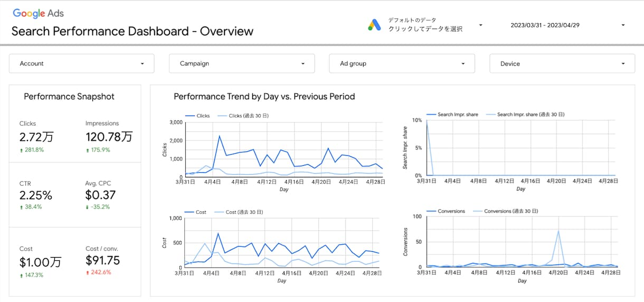This screenshot has width=644, height=302.
Task: Click the Clicks chart y-axis label 3,000
Action: click(x=176, y=122)
